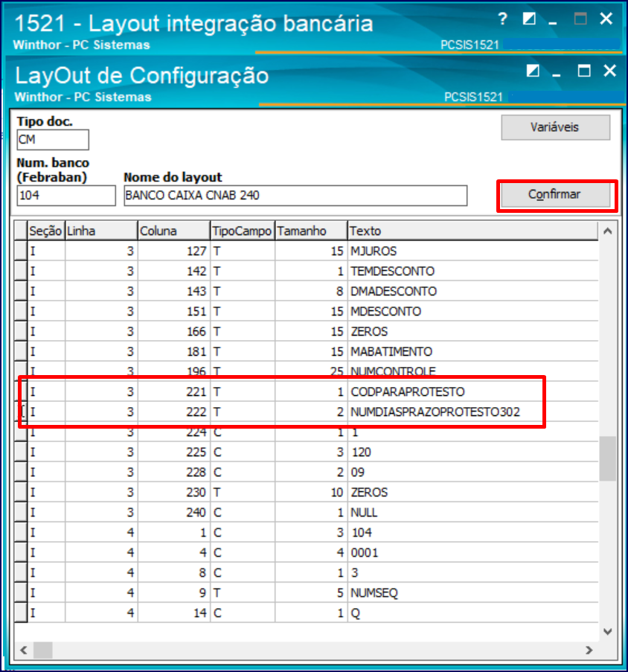628x672 pixels.
Task: Click the Tipo doc. field with CM
Action: 53,140
